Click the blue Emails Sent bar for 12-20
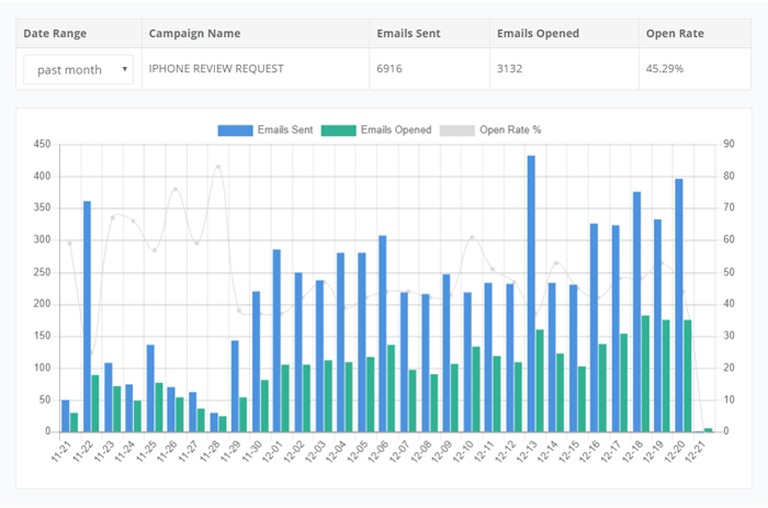Image resolution: width=768 pixels, height=508 pixels. click(679, 305)
